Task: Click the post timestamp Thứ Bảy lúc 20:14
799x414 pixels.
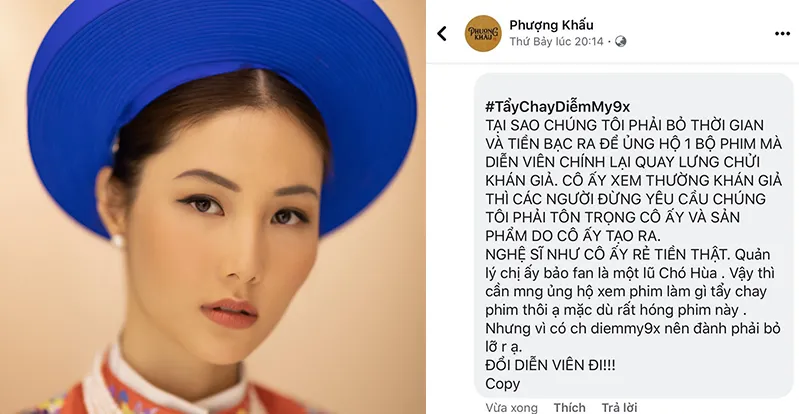Action: 556,41
